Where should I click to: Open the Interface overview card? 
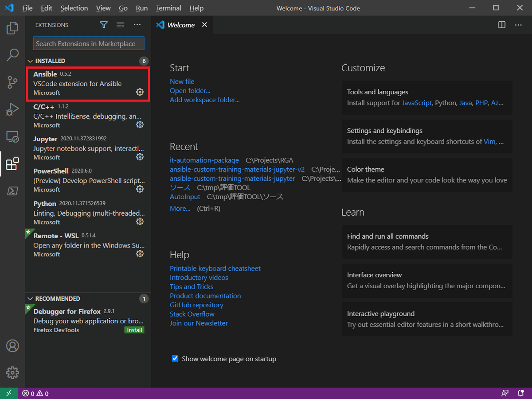[x=427, y=280]
